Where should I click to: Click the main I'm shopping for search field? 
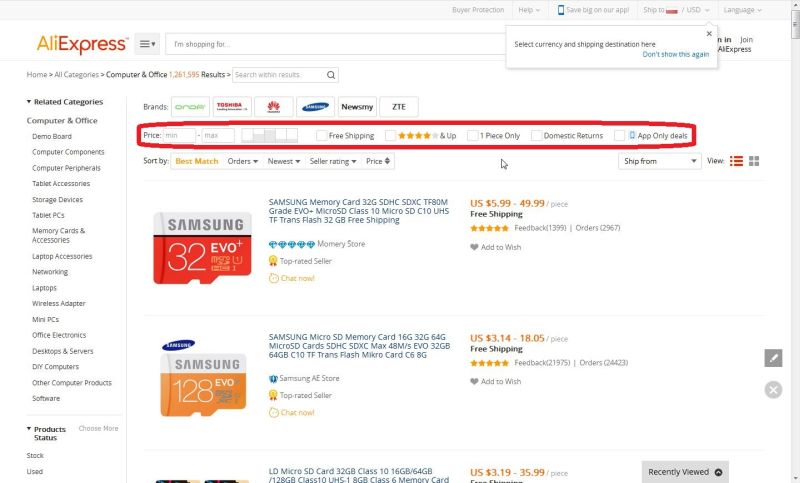pyautogui.click(x=336, y=44)
